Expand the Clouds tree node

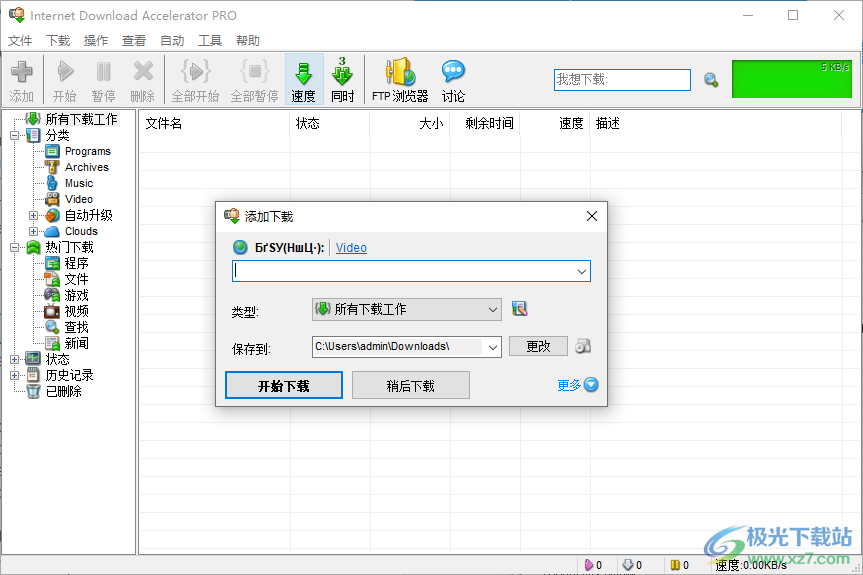pyautogui.click(x=34, y=232)
